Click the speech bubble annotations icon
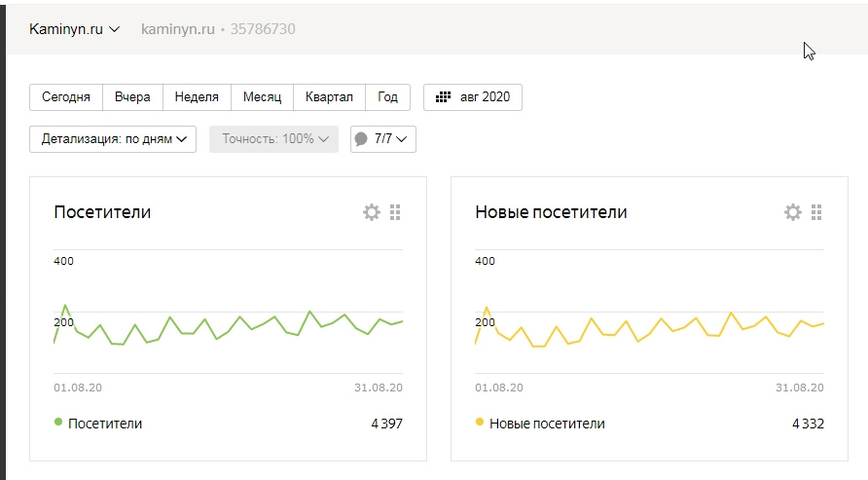This screenshot has width=868, height=480. (361, 139)
